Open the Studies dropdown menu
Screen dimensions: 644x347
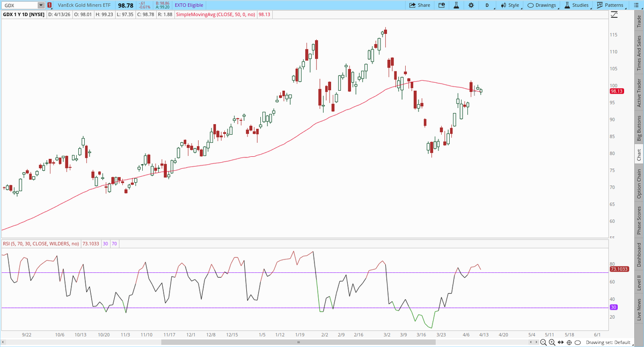(576, 5)
